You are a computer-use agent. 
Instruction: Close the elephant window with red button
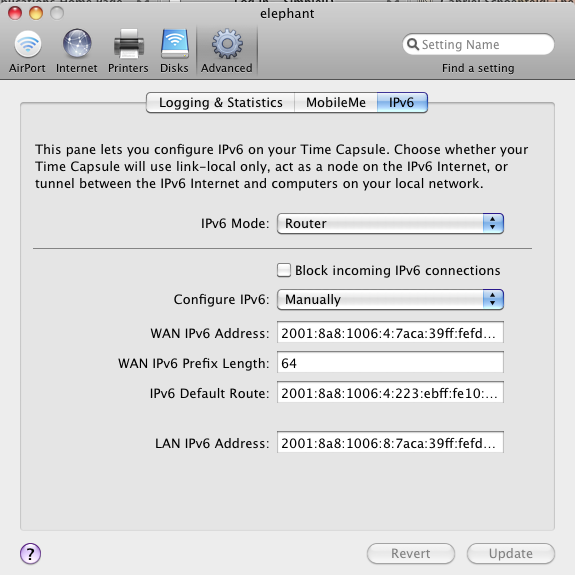15,13
